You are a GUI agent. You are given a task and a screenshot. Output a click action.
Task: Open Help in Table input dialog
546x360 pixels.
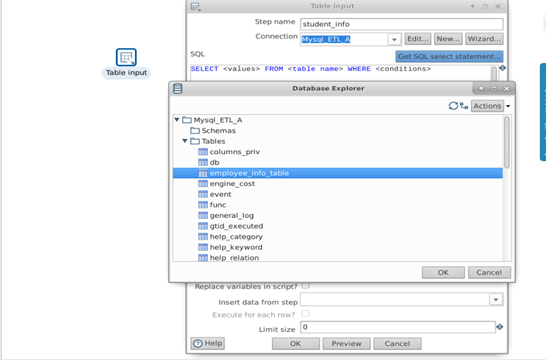pos(208,343)
